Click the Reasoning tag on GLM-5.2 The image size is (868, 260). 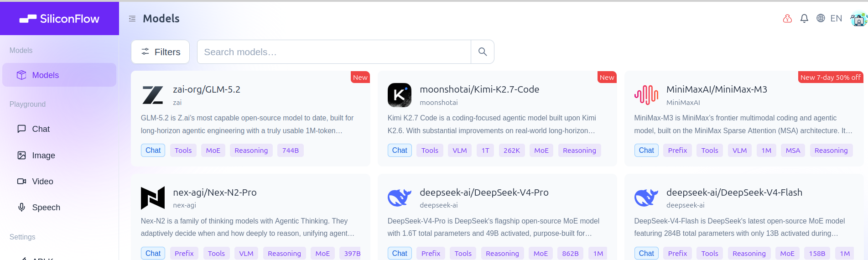click(251, 151)
